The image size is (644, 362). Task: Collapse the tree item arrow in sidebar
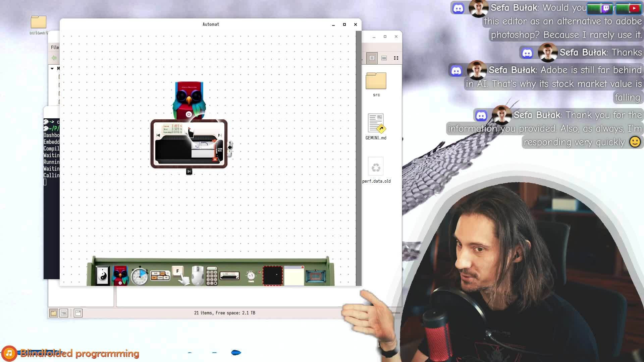coord(52,68)
